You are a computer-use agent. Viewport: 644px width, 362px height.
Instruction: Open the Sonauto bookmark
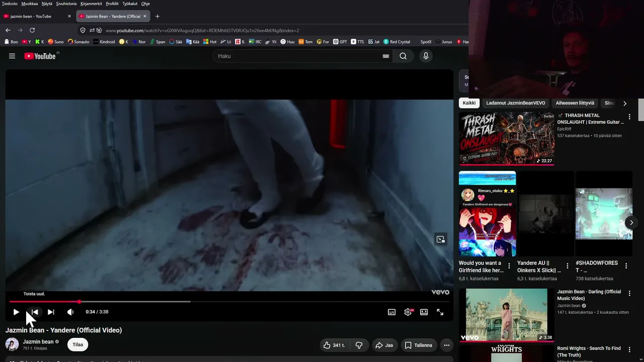(x=78, y=42)
